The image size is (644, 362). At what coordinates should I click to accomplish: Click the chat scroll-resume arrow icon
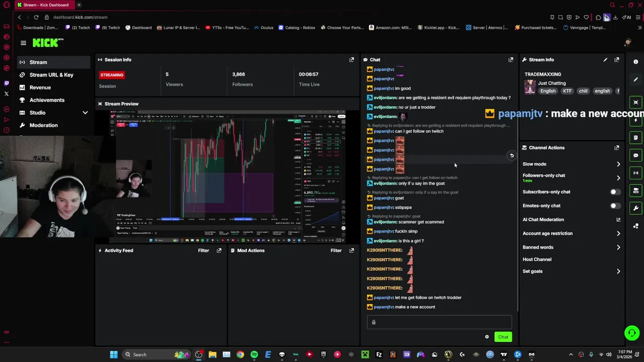coord(512,155)
